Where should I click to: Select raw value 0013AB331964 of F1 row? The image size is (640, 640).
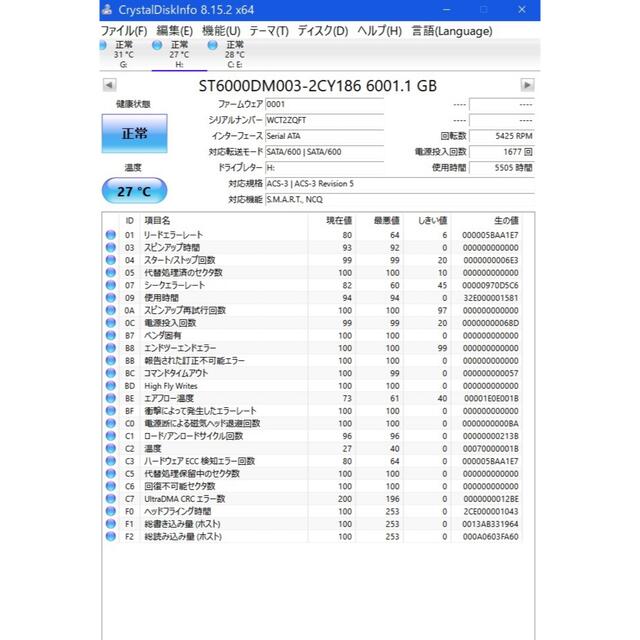point(490,524)
